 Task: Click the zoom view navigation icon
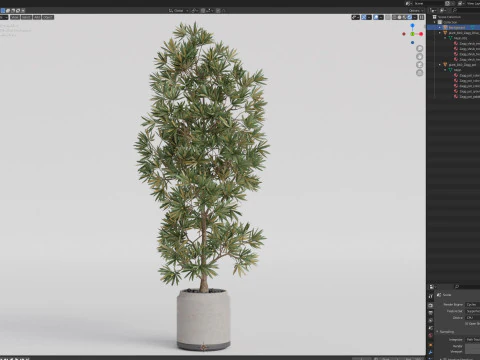(420, 48)
